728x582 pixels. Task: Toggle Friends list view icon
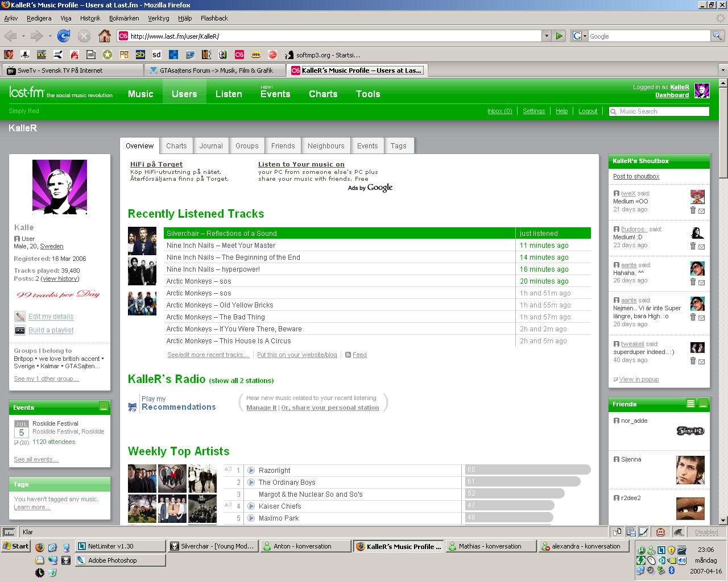tap(690, 404)
